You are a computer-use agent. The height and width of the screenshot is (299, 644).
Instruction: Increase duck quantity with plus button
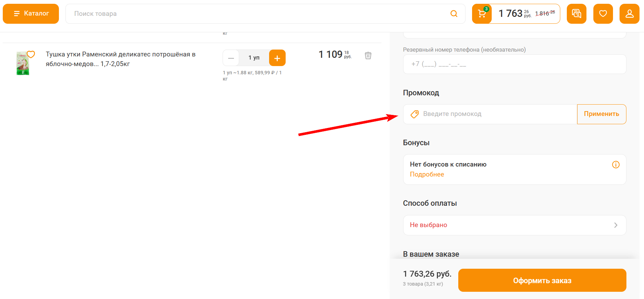pos(277,58)
